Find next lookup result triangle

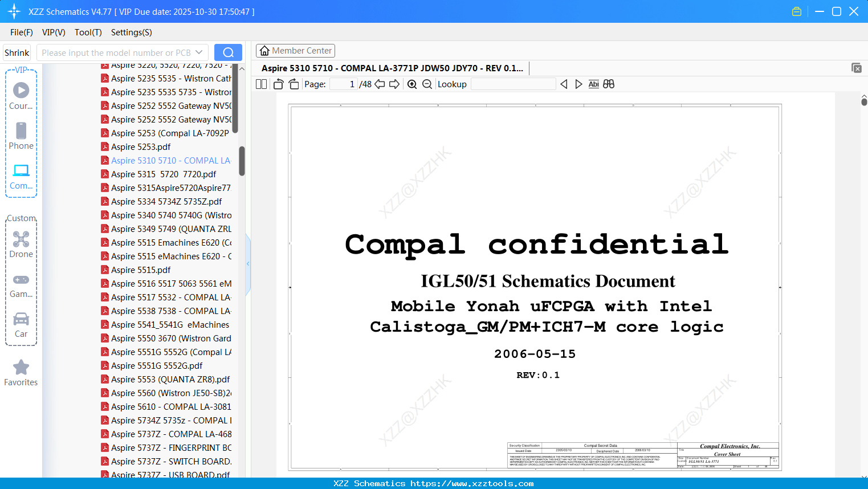[x=578, y=84]
